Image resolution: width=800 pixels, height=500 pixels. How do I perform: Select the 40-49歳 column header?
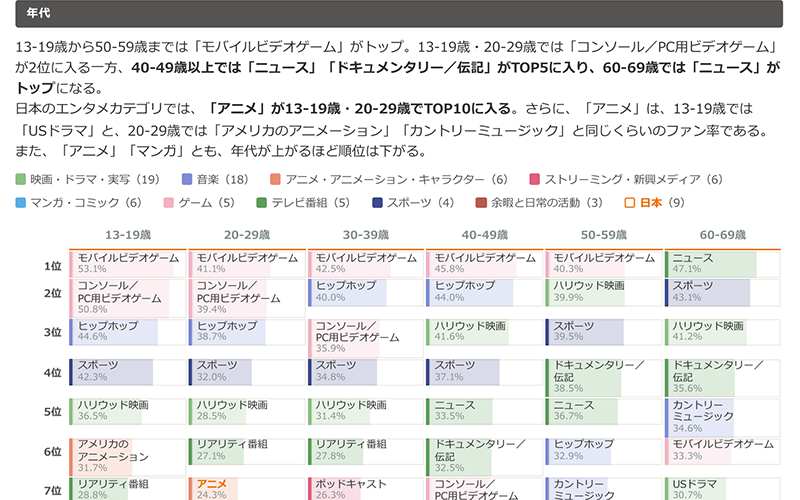click(485, 235)
